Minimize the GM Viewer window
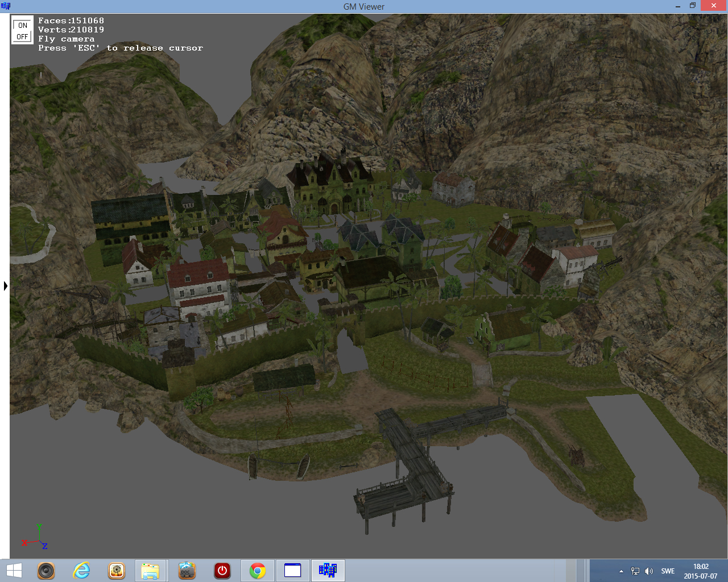This screenshot has width=728, height=582. (x=679, y=6)
